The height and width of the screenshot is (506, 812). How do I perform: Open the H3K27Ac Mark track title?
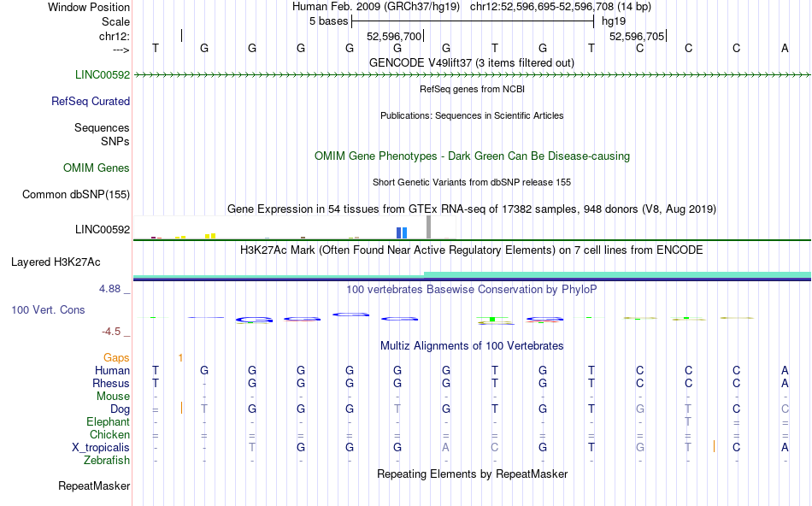(x=471, y=250)
